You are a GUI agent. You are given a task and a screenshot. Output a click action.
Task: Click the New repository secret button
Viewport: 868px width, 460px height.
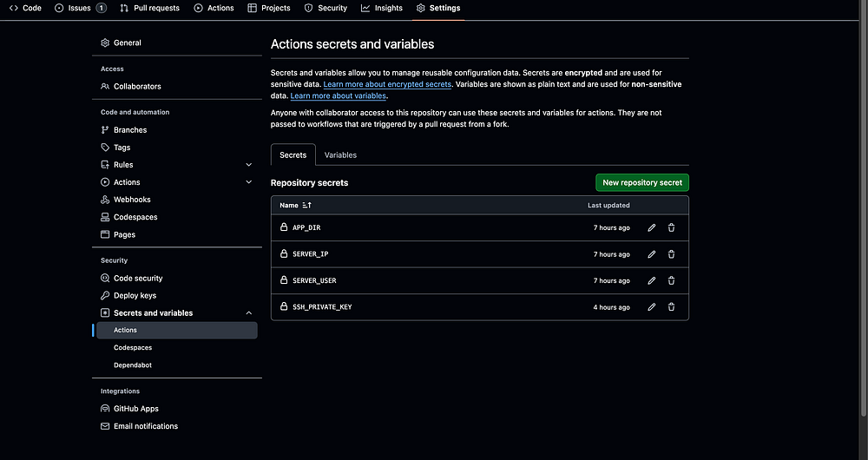tap(642, 182)
